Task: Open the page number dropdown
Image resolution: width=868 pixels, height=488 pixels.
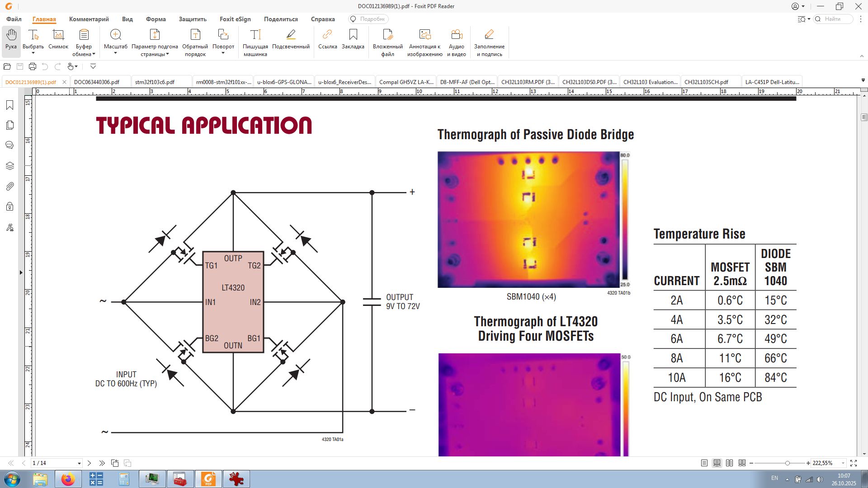Action: coord(79,463)
